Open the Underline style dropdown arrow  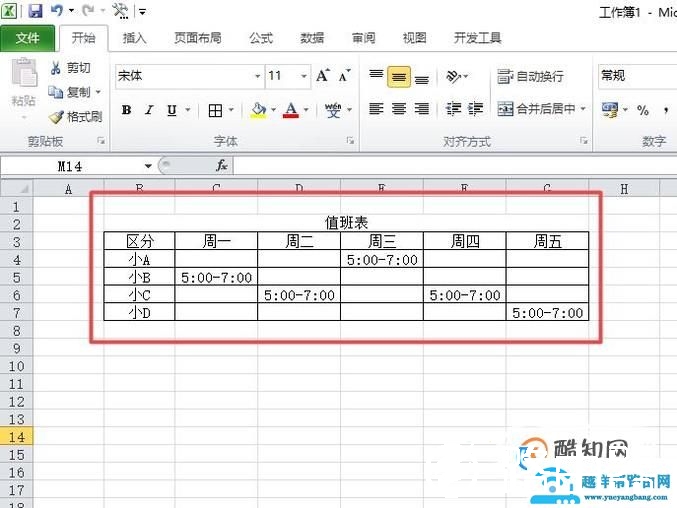point(188,110)
